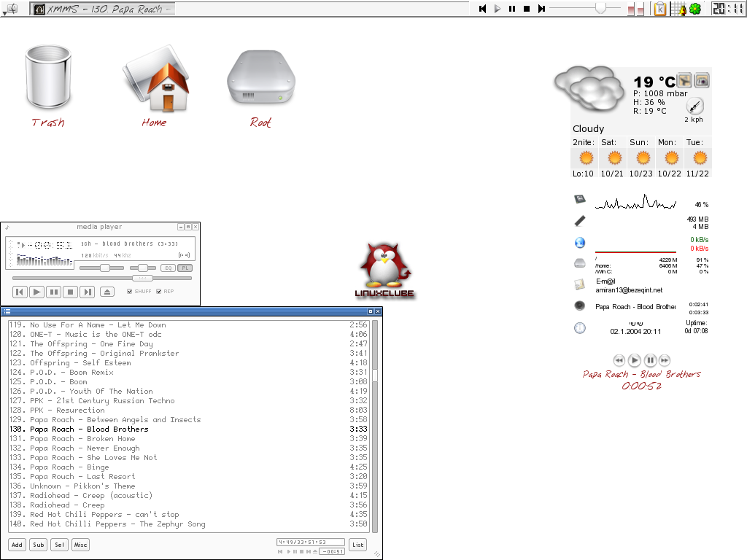
Task: Toggle the PL playlist button
Action: (x=185, y=268)
